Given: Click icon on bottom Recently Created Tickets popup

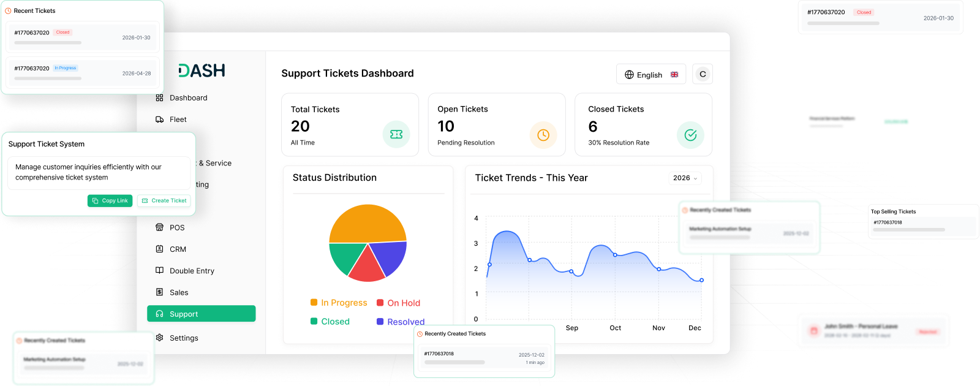Looking at the screenshot, I should [x=420, y=334].
